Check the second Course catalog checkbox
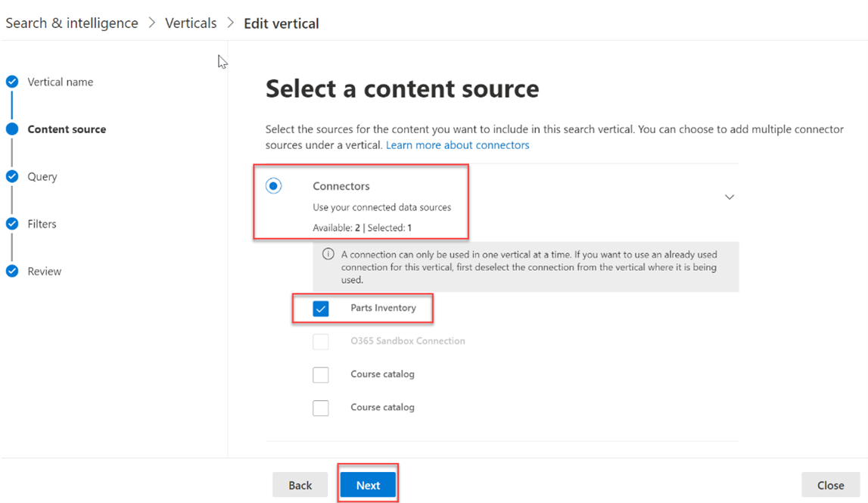The image size is (868, 503). [x=321, y=408]
